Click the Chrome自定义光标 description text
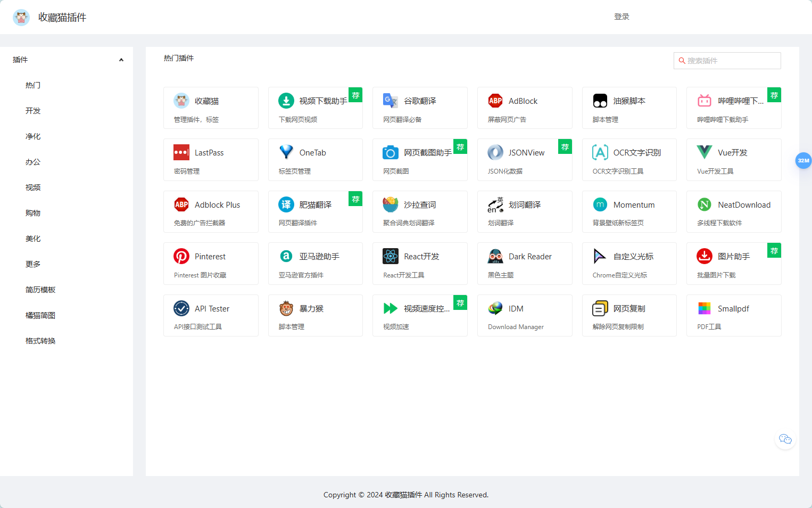 (x=620, y=275)
